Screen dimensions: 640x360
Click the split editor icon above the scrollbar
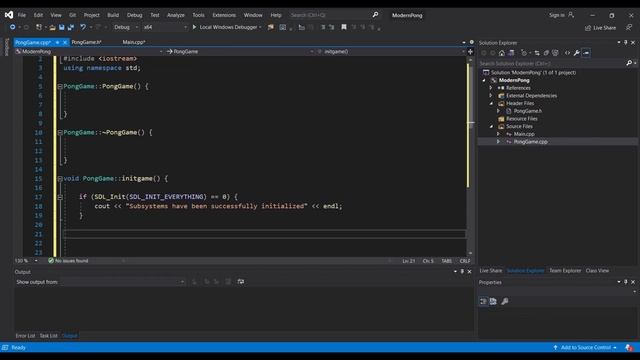(x=470, y=52)
